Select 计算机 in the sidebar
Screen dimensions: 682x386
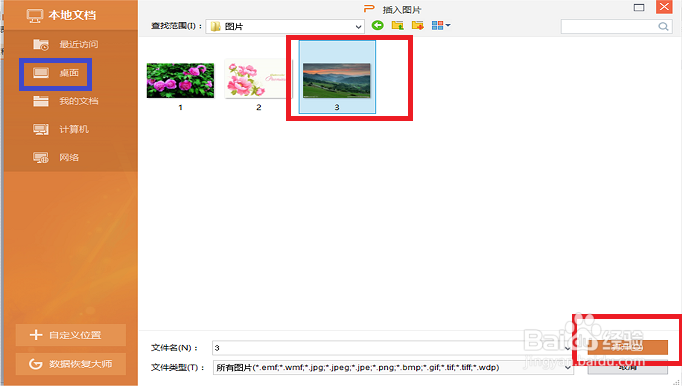[61, 129]
